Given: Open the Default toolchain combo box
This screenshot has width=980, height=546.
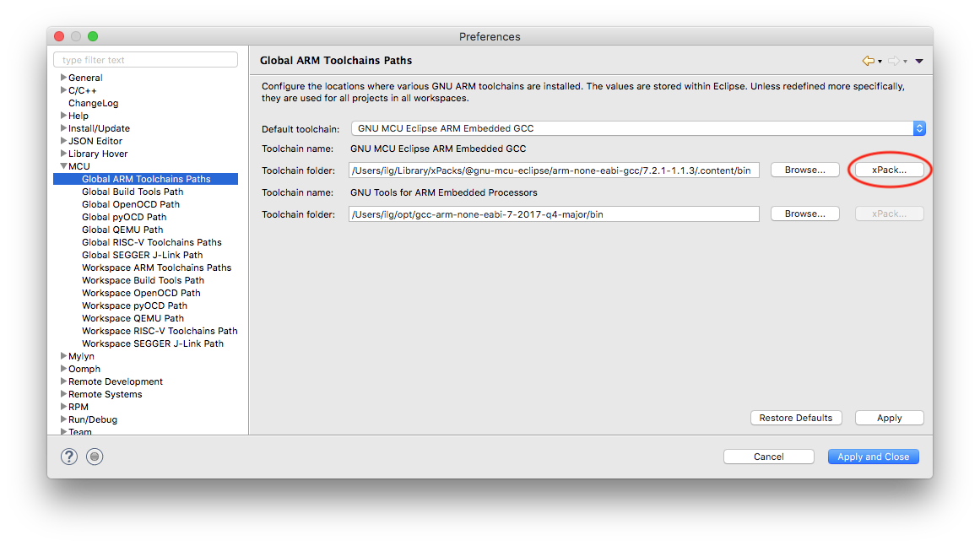Looking at the screenshot, I should pos(638,128).
